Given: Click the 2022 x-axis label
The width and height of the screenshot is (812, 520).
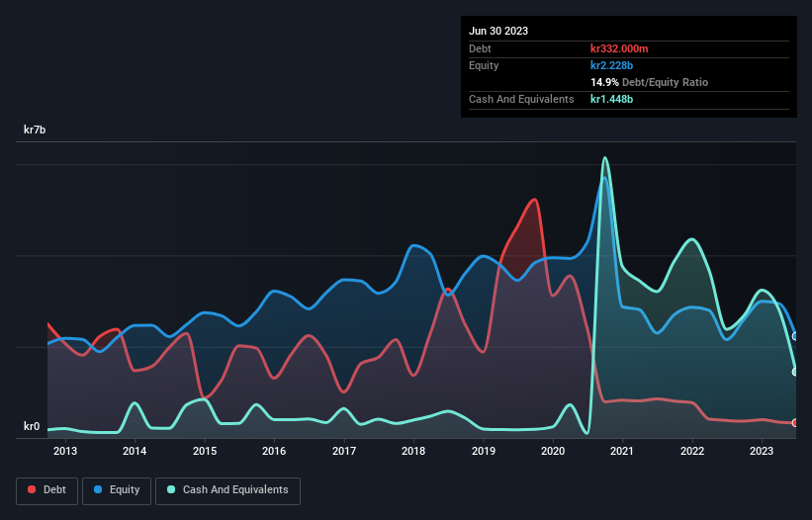Looking at the screenshot, I should 692,451.
